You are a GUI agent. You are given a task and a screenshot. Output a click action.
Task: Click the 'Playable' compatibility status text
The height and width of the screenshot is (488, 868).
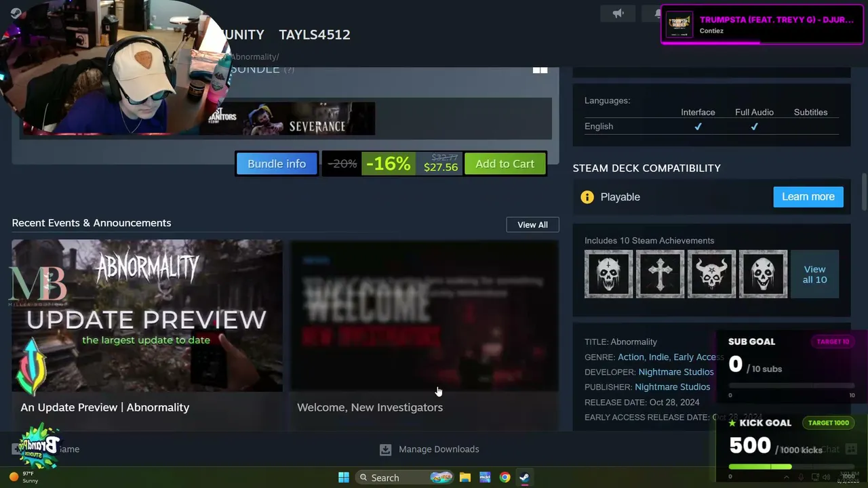pos(620,197)
